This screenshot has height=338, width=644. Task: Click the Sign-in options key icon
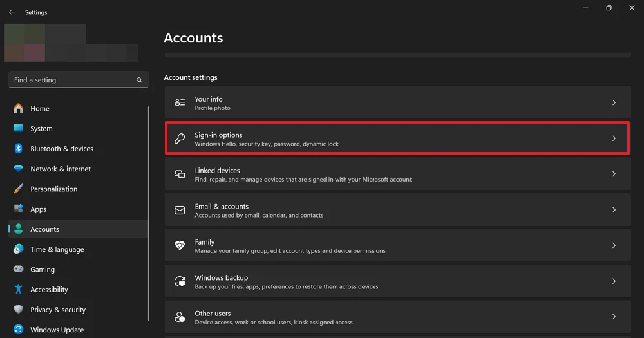[180, 138]
